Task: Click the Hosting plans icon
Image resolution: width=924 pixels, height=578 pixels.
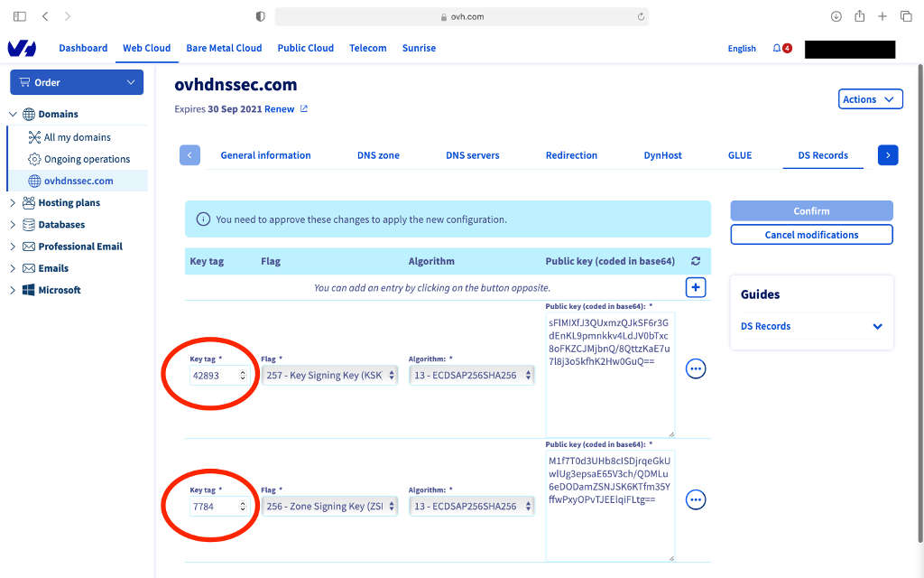Action: click(x=28, y=203)
